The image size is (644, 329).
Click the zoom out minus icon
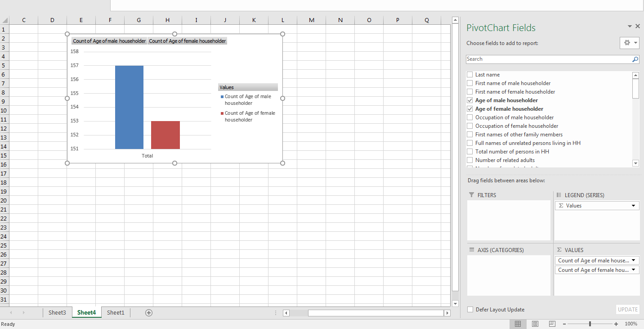point(564,324)
